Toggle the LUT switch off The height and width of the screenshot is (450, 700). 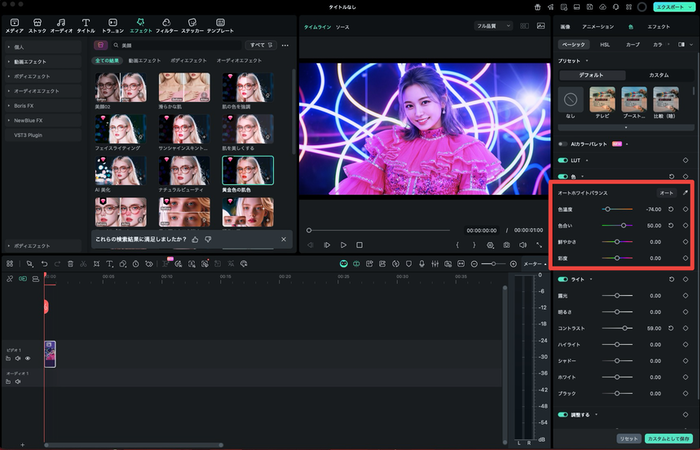pyautogui.click(x=562, y=160)
